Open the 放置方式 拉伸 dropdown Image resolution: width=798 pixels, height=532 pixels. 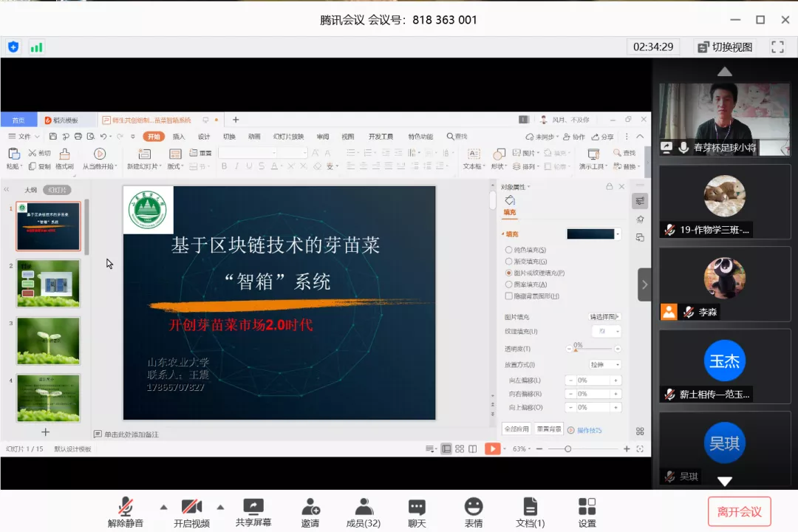604,364
